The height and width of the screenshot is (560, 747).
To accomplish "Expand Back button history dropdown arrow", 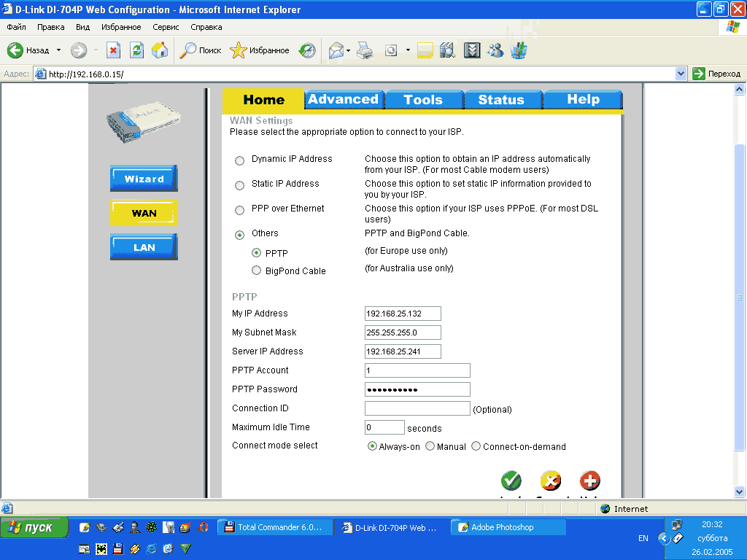I will point(58,50).
